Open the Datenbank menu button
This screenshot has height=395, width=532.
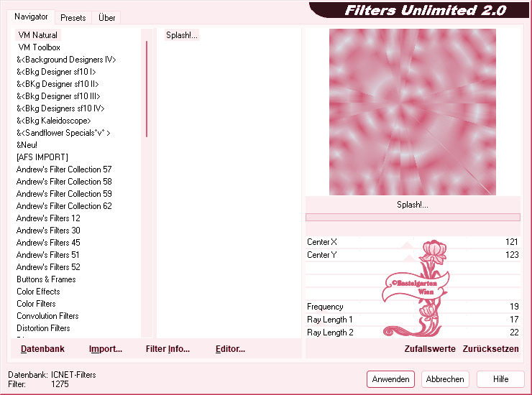(42, 349)
